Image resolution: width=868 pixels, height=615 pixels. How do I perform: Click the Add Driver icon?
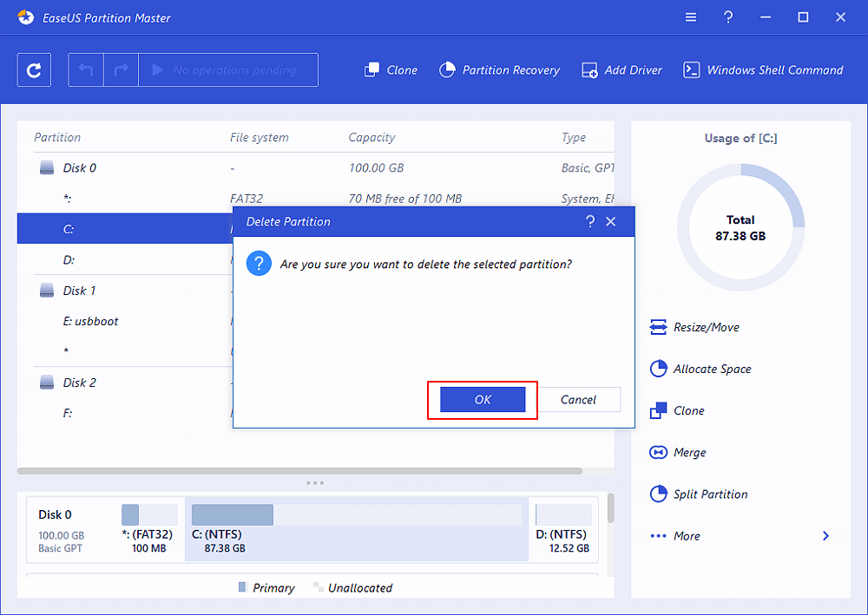click(589, 70)
